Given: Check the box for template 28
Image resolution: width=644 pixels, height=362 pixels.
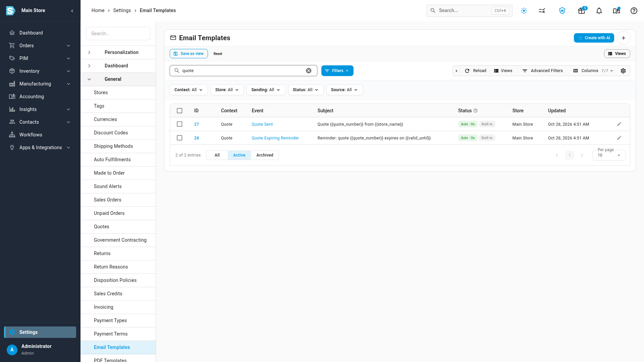Looking at the screenshot, I should pyautogui.click(x=179, y=138).
